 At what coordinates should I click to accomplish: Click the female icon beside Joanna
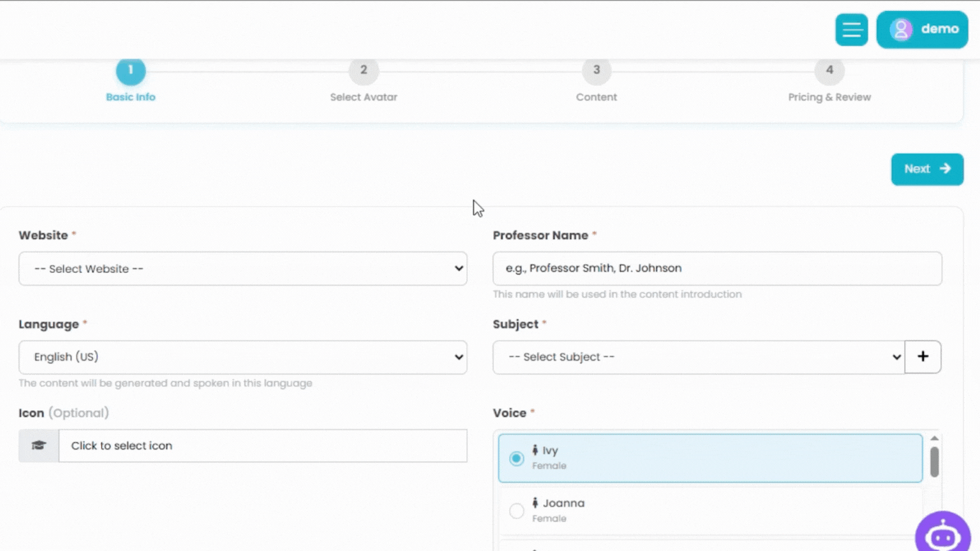535,503
